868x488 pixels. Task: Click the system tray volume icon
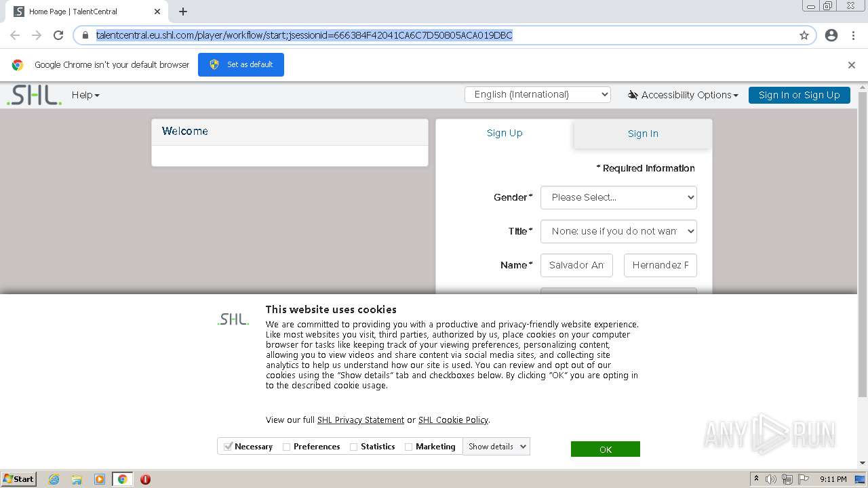[771, 479]
